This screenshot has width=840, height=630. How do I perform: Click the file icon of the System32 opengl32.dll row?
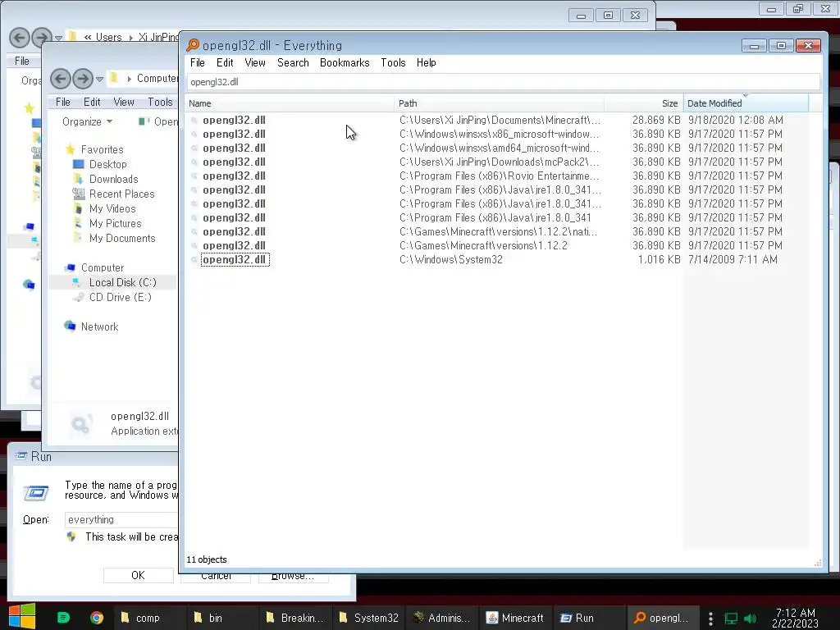click(194, 260)
